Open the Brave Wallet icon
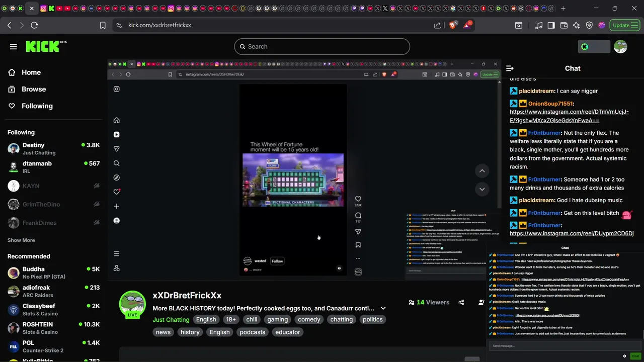Screen dimensions: 644x362 click(x=564, y=25)
